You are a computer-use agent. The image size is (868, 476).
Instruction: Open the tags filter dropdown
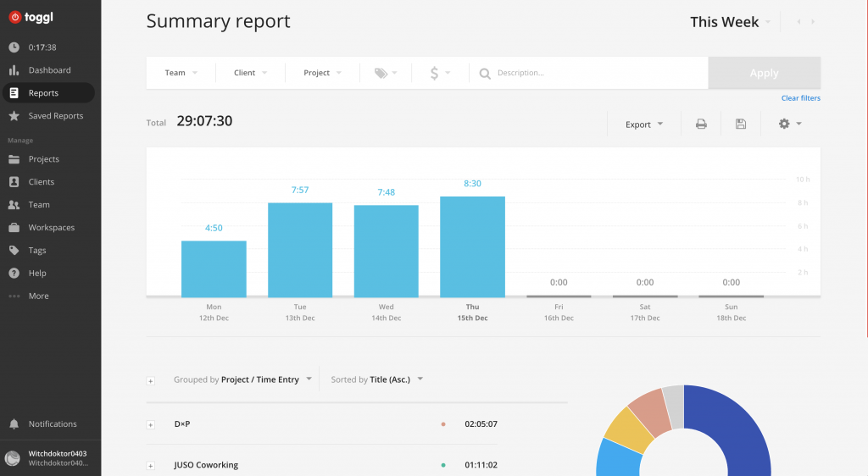click(386, 73)
